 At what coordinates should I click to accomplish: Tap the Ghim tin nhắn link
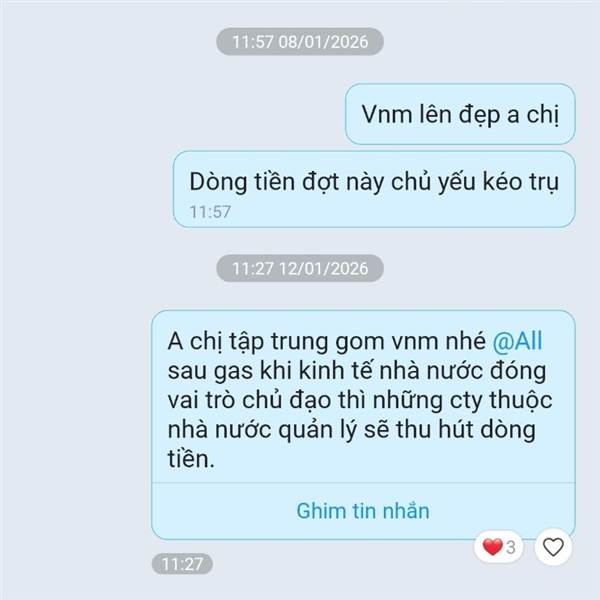(x=363, y=511)
